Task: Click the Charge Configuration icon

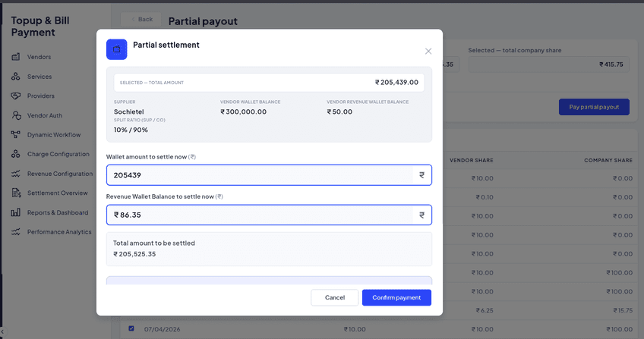Action: pyautogui.click(x=16, y=154)
